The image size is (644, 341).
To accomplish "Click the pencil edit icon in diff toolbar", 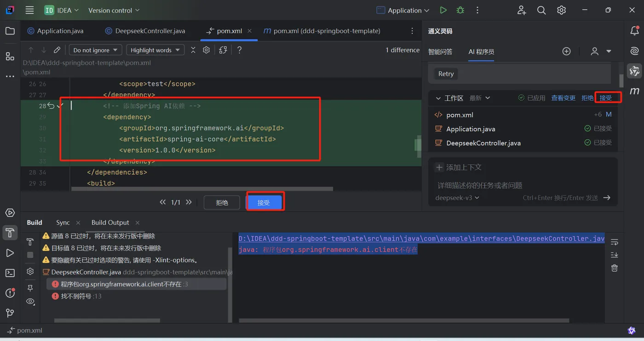I will (x=57, y=50).
